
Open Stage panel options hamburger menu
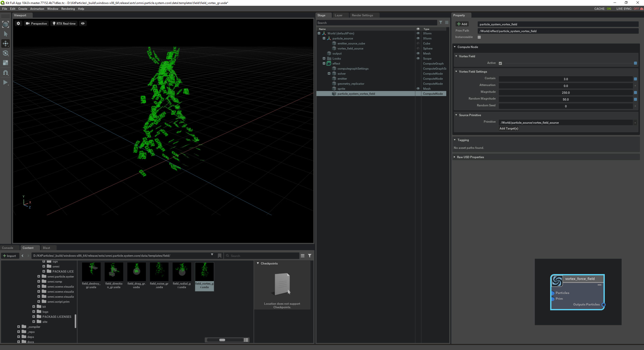pos(447,23)
